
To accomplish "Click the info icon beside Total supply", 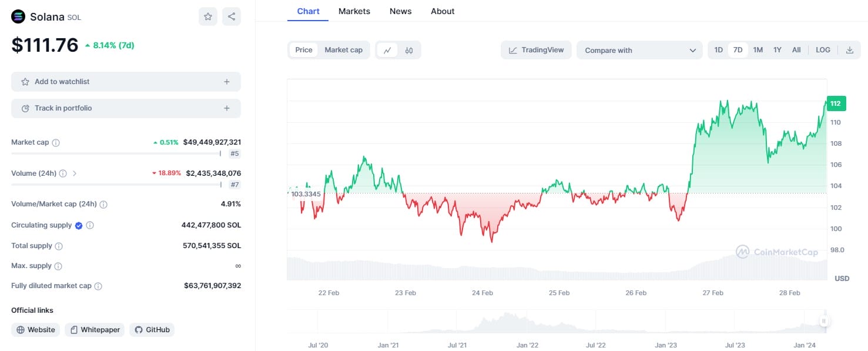I will tap(59, 246).
